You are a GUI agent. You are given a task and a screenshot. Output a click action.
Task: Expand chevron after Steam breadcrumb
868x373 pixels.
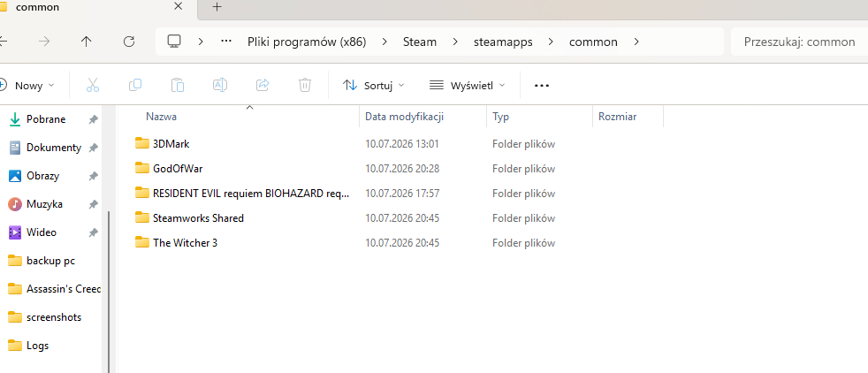(455, 42)
